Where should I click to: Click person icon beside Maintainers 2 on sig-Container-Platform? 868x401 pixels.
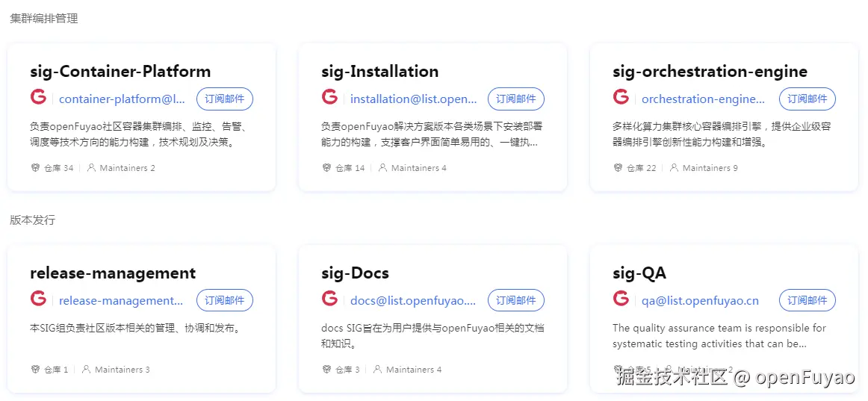[x=91, y=167]
